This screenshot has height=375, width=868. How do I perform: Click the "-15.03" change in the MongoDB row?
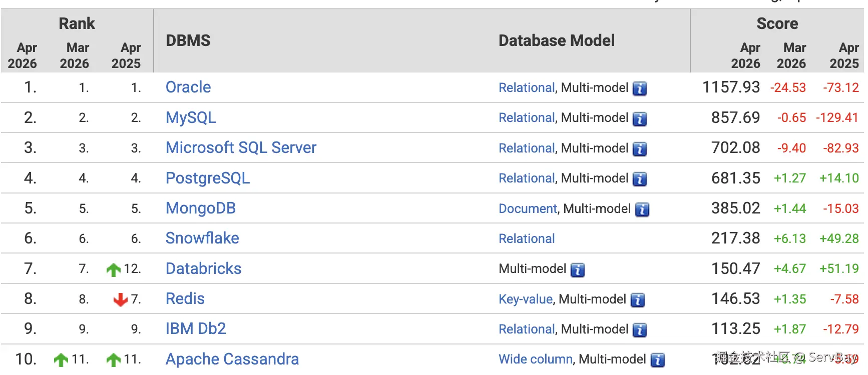pyautogui.click(x=841, y=208)
